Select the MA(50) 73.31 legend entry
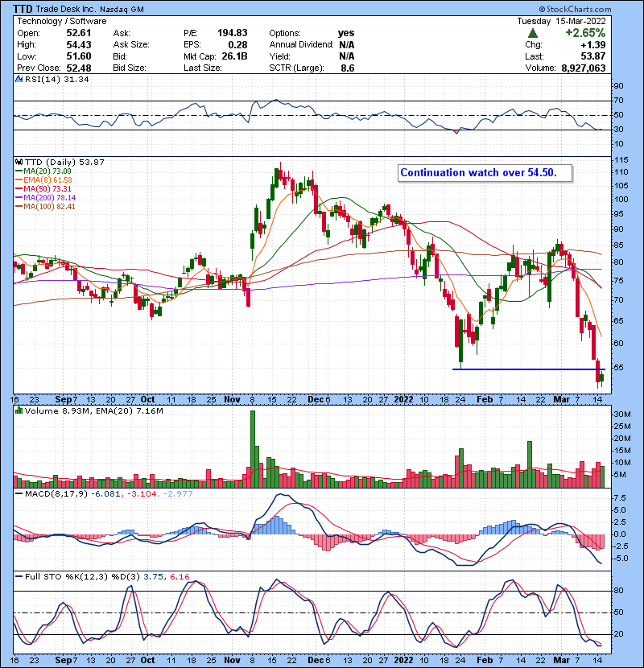644x668 pixels. coord(43,188)
